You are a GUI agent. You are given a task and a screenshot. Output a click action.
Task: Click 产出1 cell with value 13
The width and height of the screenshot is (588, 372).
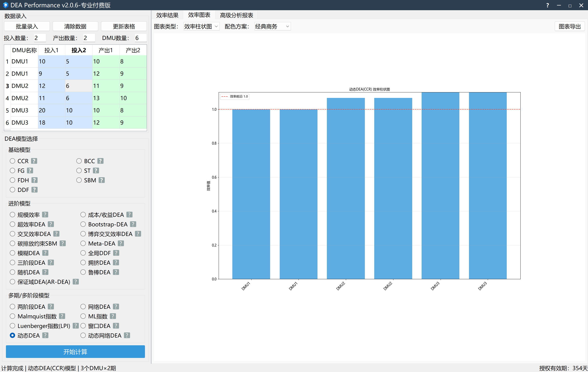pyautogui.click(x=106, y=98)
